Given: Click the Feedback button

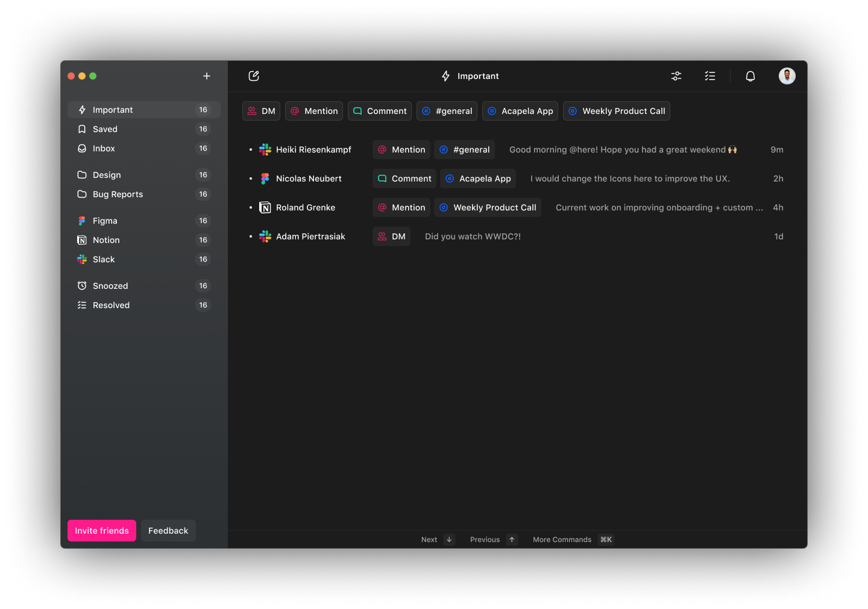Looking at the screenshot, I should 168,531.
